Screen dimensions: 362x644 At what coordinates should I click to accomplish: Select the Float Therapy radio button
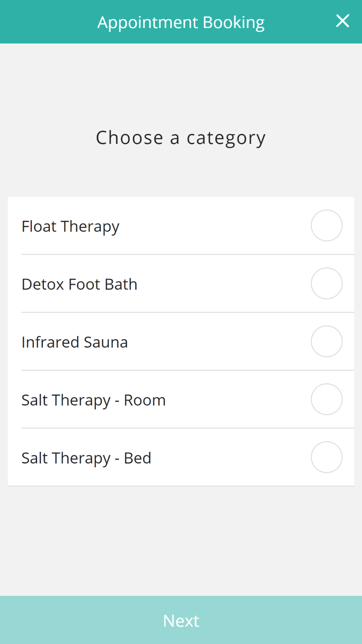click(327, 225)
